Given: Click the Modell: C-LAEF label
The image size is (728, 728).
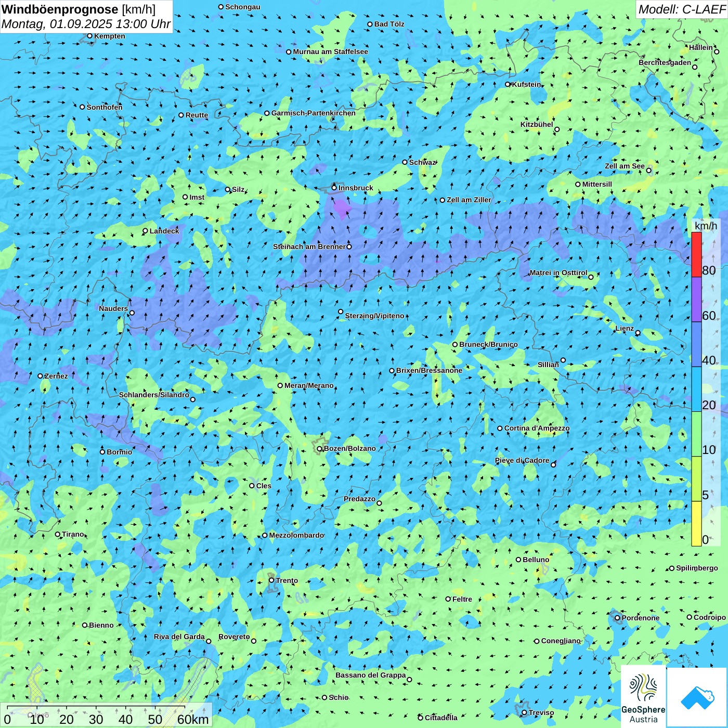Looking at the screenshot, I should click(x=682, y=9).
